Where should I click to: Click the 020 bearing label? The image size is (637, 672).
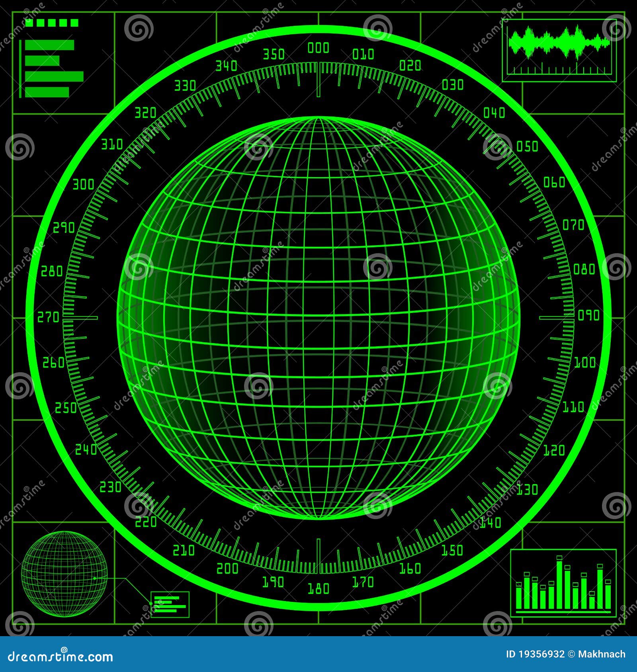pos(410,66)
